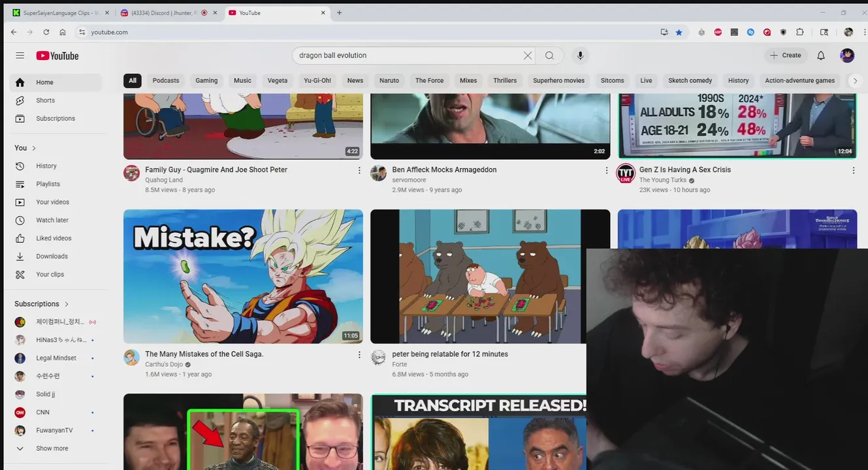Click the blue Shazam extension icon
Image resolution: width=868 pixels, height=470 pixels.
coord(750,32)
